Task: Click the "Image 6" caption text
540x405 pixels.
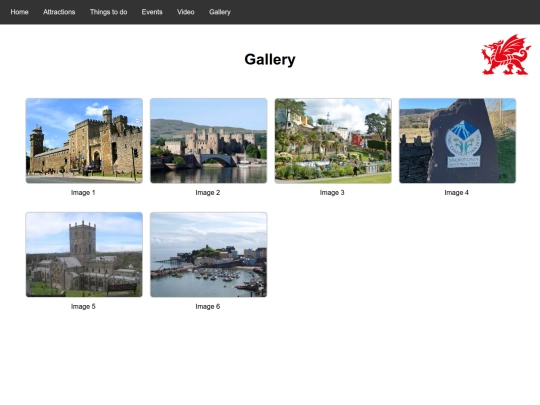Action: point(208,307)
